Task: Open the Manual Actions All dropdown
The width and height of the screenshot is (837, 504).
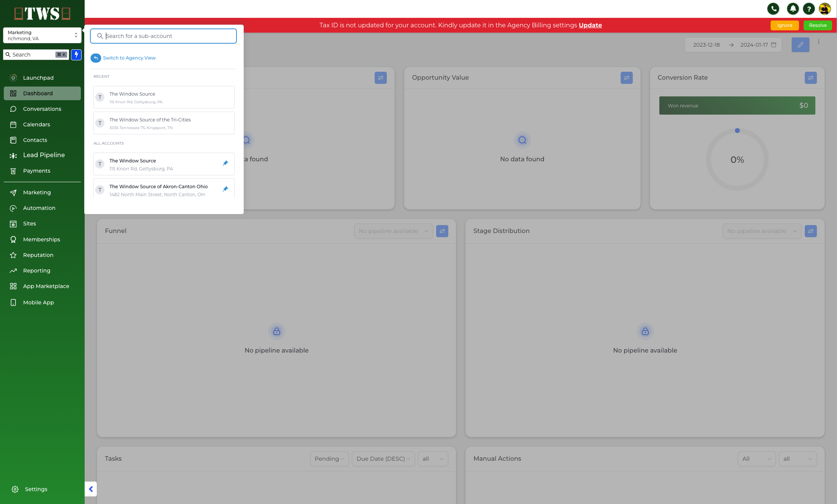Action: click(x=757, y=459)
